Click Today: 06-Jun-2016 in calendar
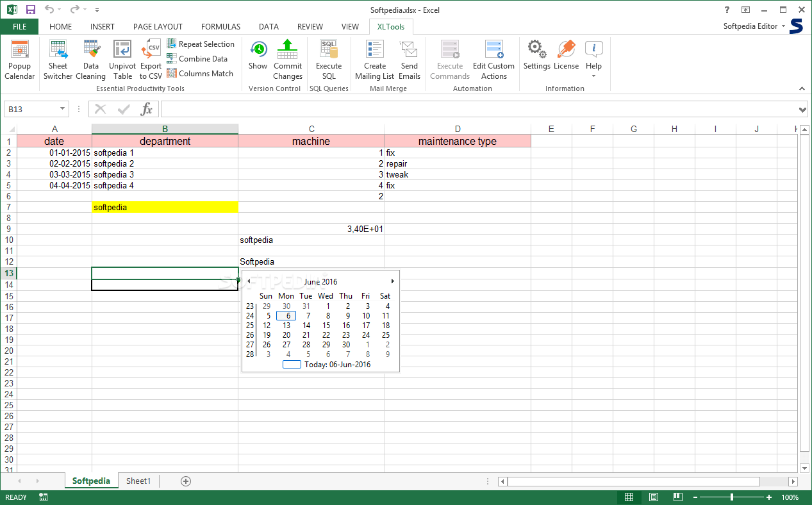This screenshot has height=505, width=812. tap(326, 365)
